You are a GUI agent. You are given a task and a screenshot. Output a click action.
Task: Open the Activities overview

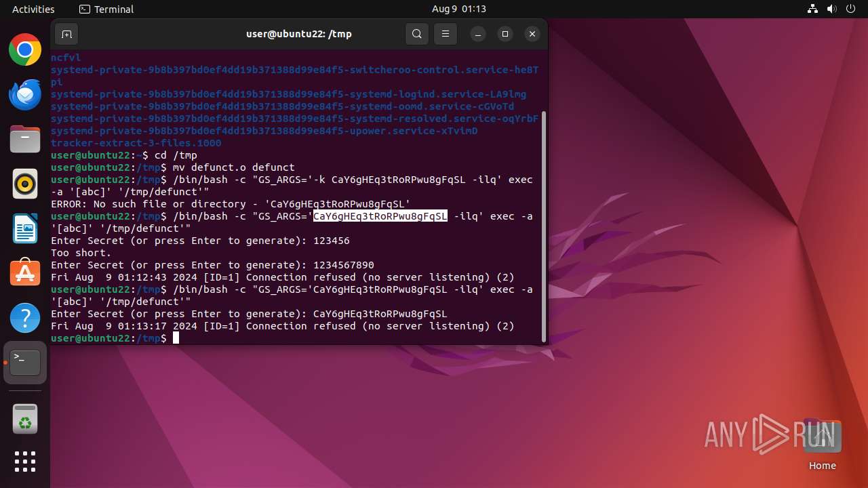[x=33, y=9]
